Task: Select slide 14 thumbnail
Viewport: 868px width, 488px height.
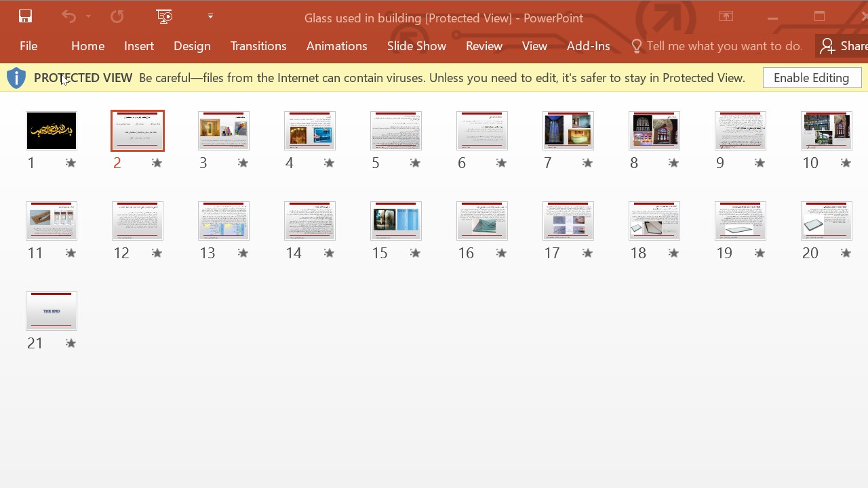Action: click(x=310, y=221)
